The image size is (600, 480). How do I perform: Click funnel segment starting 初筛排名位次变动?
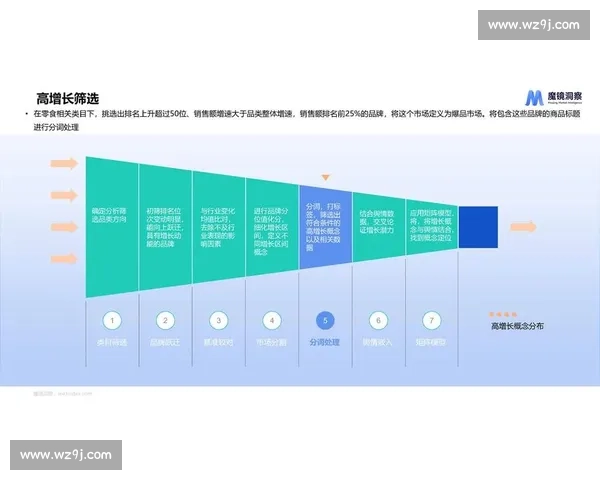(165, 227)
